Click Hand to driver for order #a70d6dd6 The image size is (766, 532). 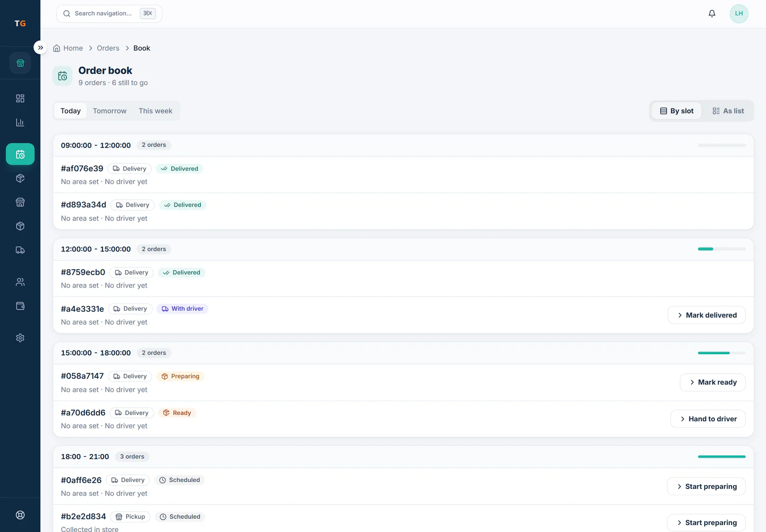708,419
